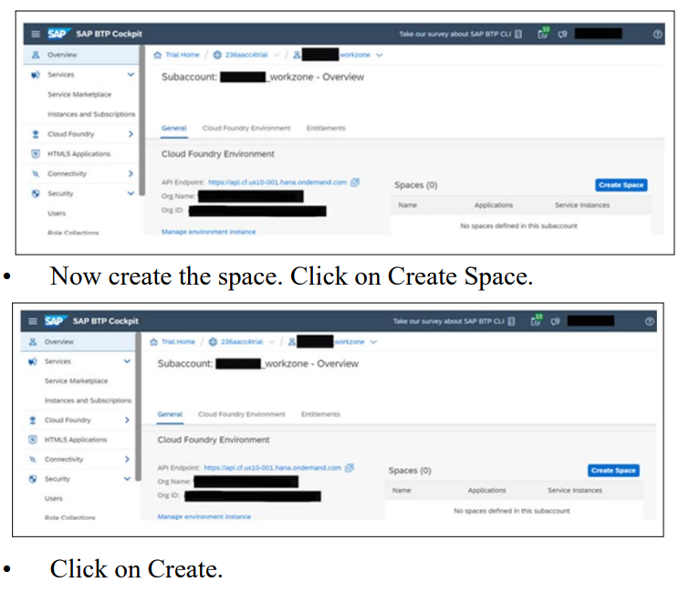Switch to Cloud Foundry Environment tab, second screenshot
This screenshot has width=700, height=603.
tap(242, 414)
